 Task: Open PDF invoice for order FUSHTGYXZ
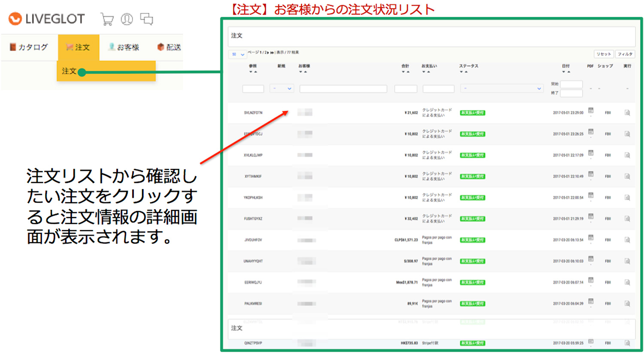[x=591, y=216]
